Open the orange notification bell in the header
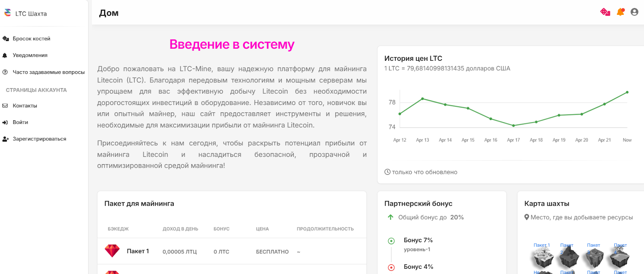The height and width of the screenshot is (274, 644). [x=621, y=12]
